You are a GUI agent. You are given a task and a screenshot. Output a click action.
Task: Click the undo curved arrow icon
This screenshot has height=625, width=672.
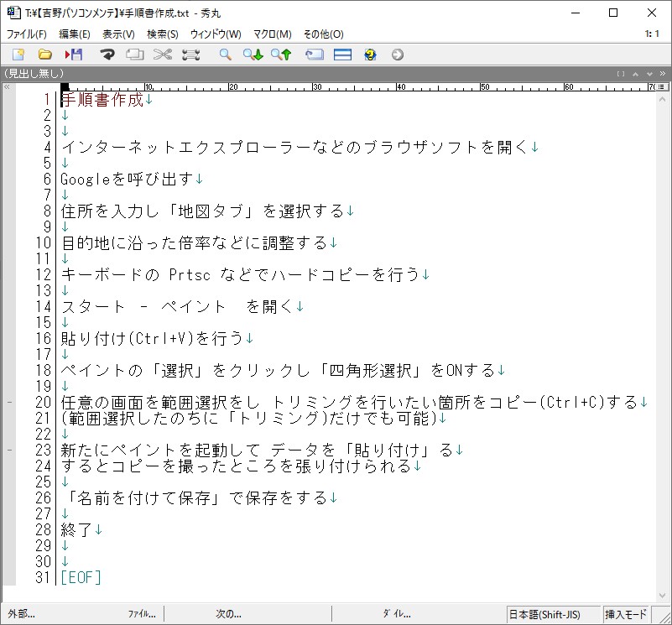coord(107,55)
